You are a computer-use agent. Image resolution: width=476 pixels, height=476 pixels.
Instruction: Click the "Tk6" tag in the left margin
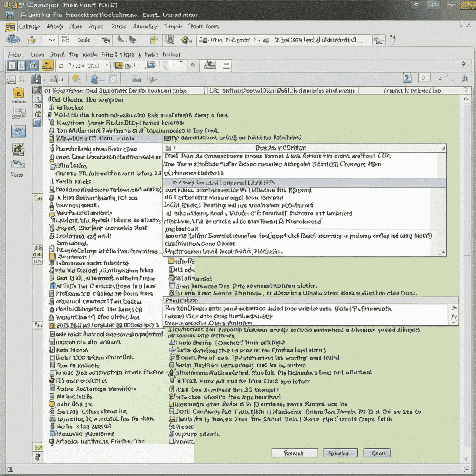point(38,198)
